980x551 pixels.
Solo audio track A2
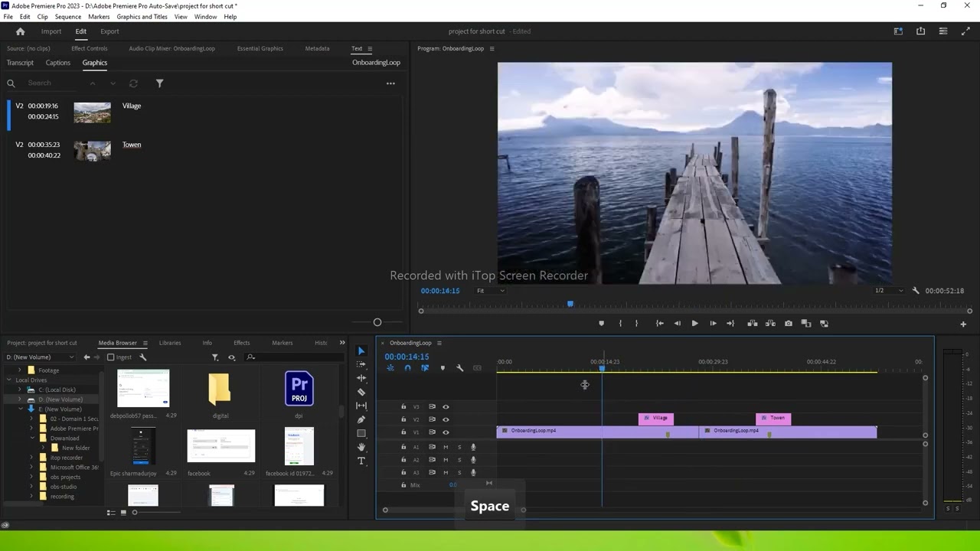[459, 460]
